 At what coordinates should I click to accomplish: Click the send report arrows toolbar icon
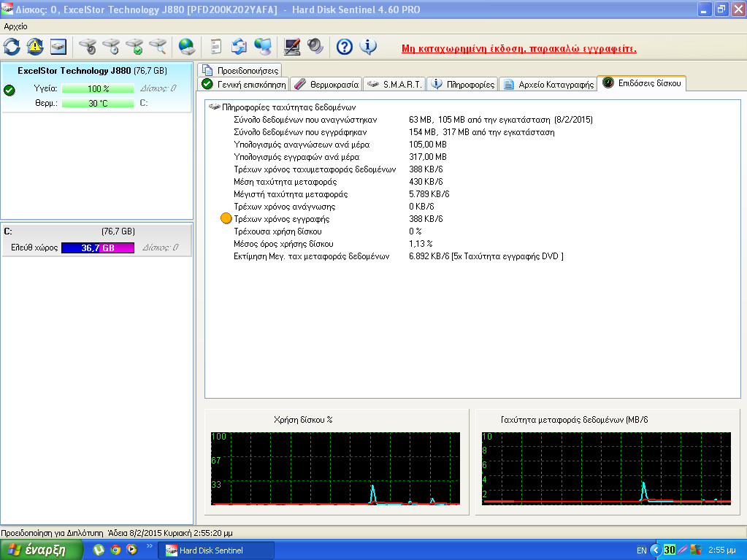point(240,47)
